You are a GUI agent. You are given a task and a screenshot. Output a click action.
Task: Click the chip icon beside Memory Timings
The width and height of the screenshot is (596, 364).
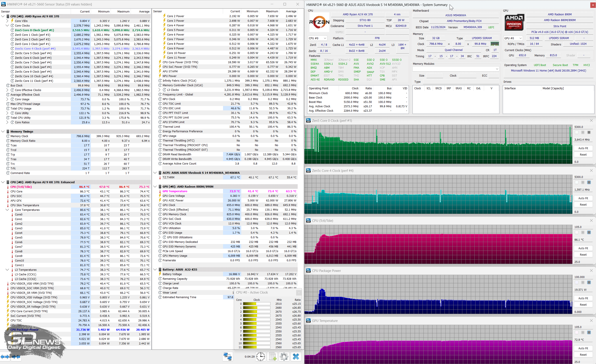(8, 131)
